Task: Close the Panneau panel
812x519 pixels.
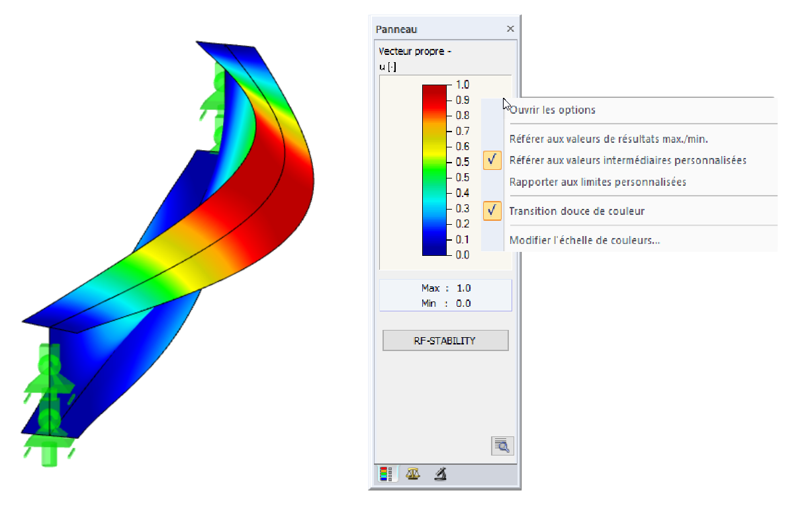Action: [x=510, y=29]
